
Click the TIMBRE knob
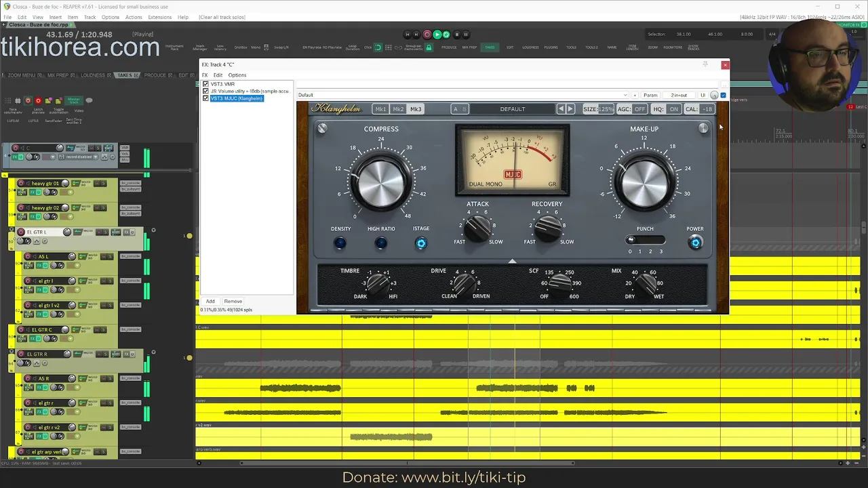click(x=378, y=284)
